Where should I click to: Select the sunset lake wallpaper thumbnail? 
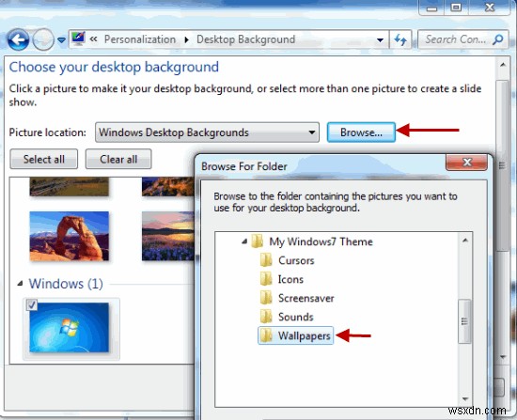click(168, 236)
